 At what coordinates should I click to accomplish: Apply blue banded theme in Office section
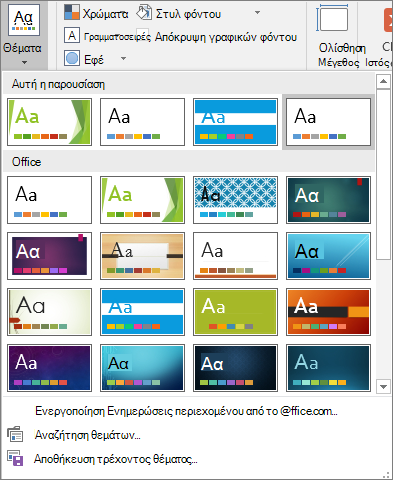tap(142, 312)
